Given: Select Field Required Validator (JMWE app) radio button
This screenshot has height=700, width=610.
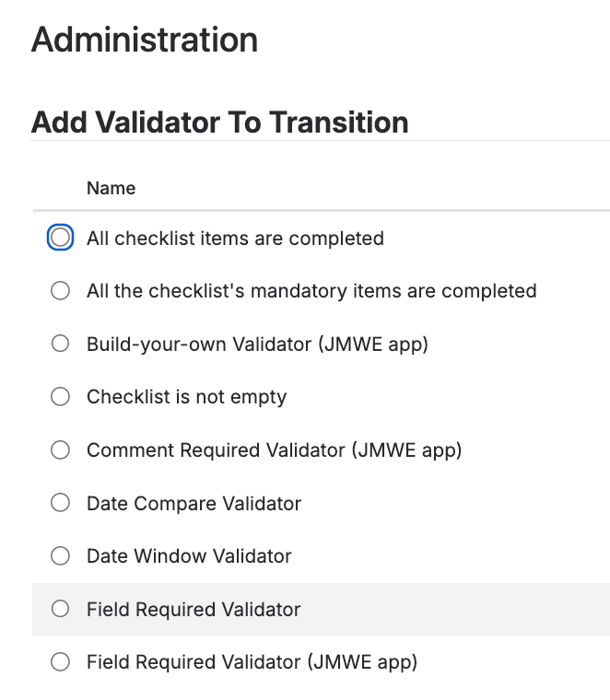Looking at the screenshot, I should click(x=60, y=662).
